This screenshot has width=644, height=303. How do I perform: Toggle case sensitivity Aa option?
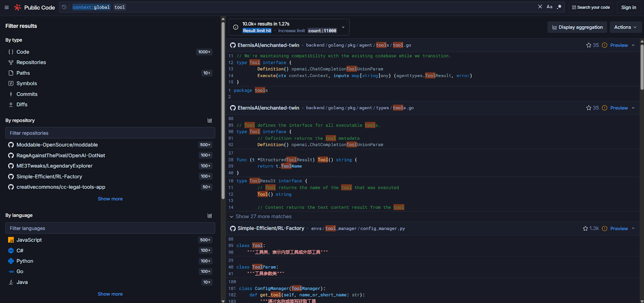point(549,7)
